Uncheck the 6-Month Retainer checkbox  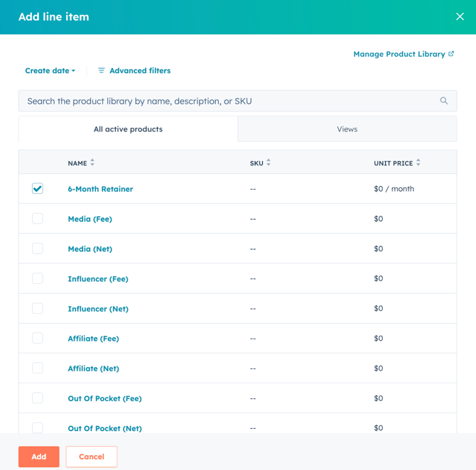38,189
